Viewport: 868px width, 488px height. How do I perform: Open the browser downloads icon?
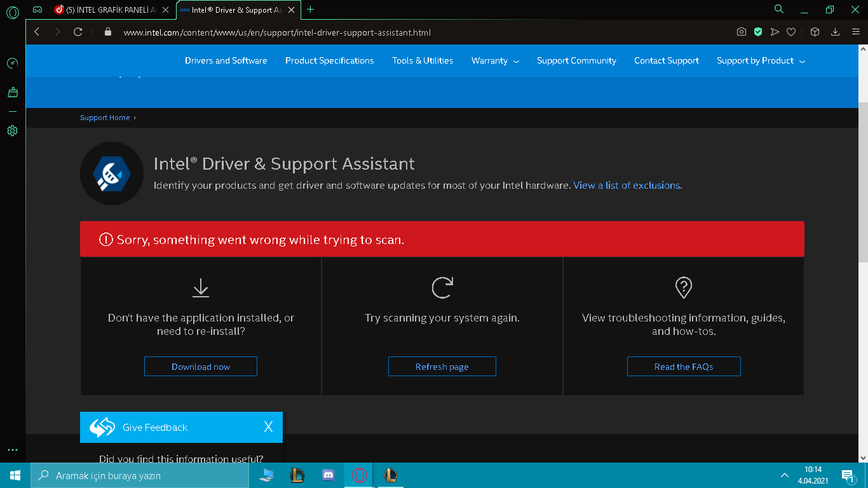click(x=836, y=32)
